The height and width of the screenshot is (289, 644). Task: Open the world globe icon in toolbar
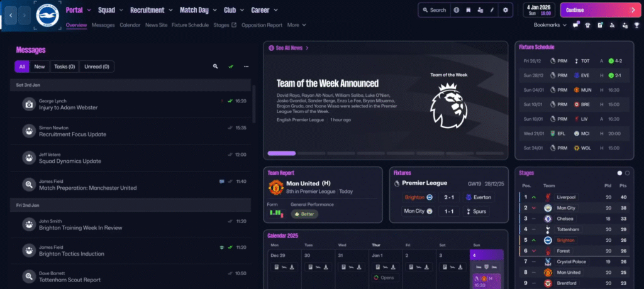(457, 10)
